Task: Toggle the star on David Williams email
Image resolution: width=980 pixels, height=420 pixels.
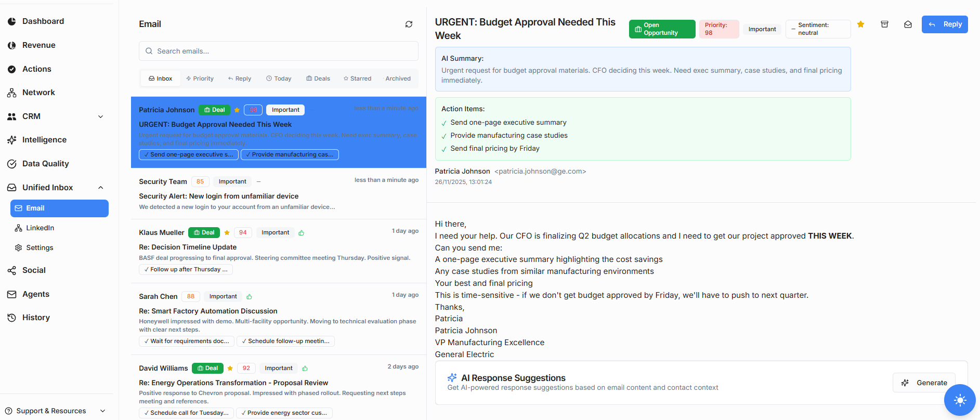Action: click(x=230, y=369)
